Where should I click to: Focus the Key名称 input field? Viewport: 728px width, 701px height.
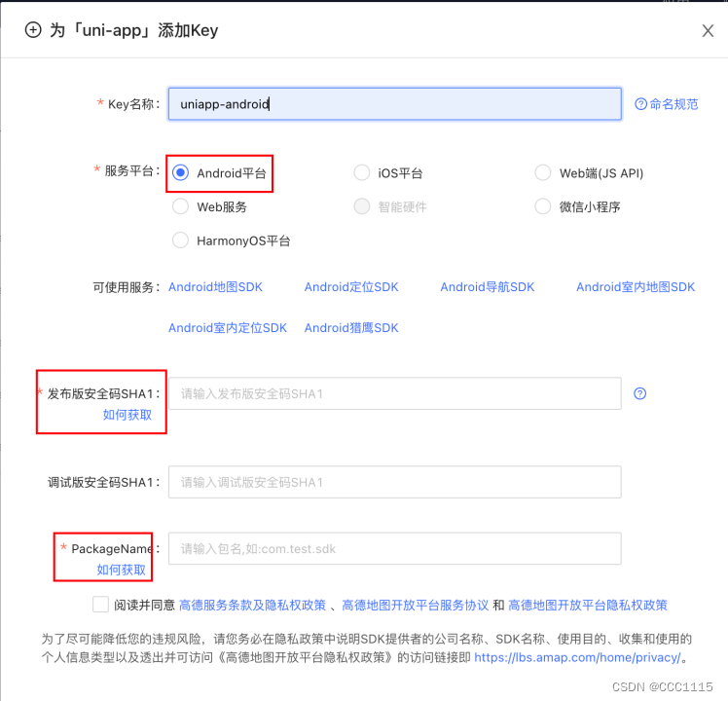394,103
